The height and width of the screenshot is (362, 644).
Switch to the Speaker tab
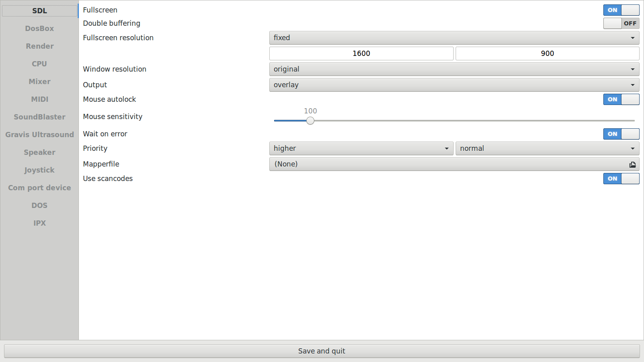(39, 152)
